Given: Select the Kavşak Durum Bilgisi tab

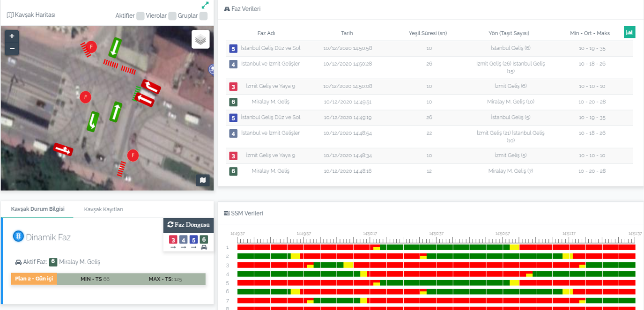Looking at the screenshot, I should [x=37, y=209].
